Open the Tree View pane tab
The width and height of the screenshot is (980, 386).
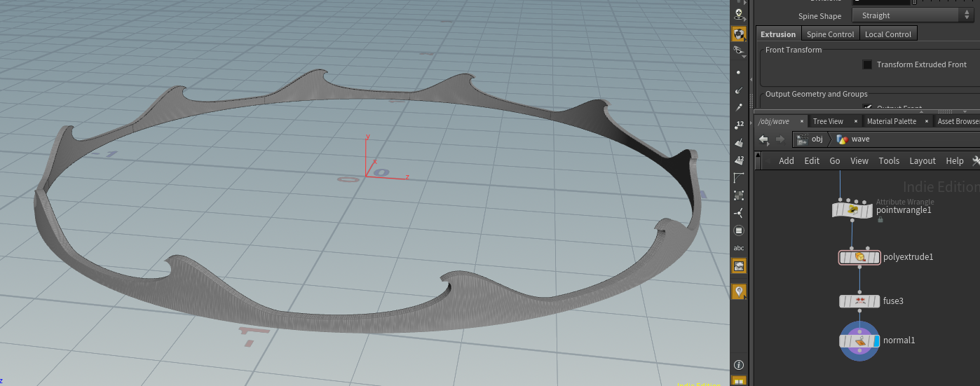(x=828, y=121)
